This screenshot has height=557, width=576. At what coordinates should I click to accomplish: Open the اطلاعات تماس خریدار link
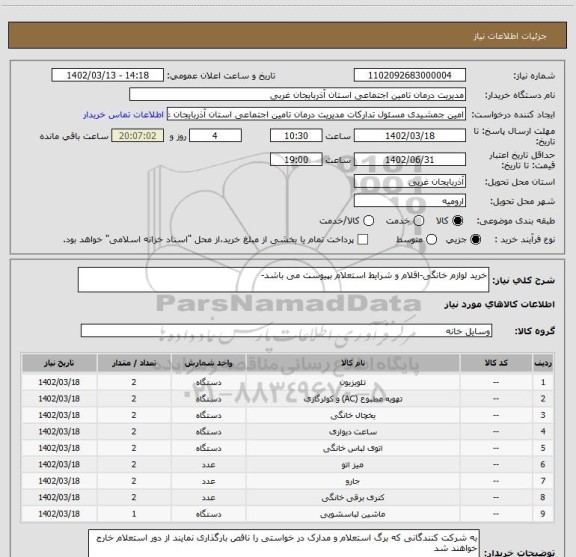(x=123, y=115)
